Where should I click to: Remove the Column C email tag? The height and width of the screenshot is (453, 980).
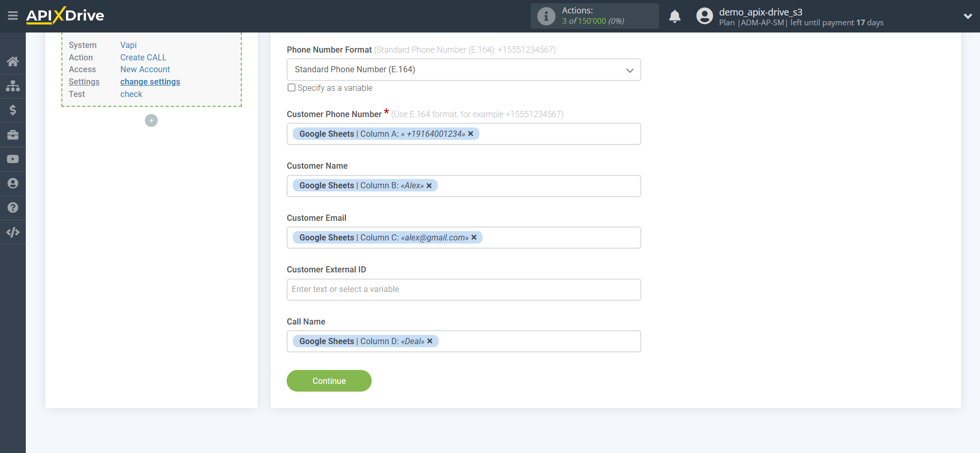[x=474, y=237]
